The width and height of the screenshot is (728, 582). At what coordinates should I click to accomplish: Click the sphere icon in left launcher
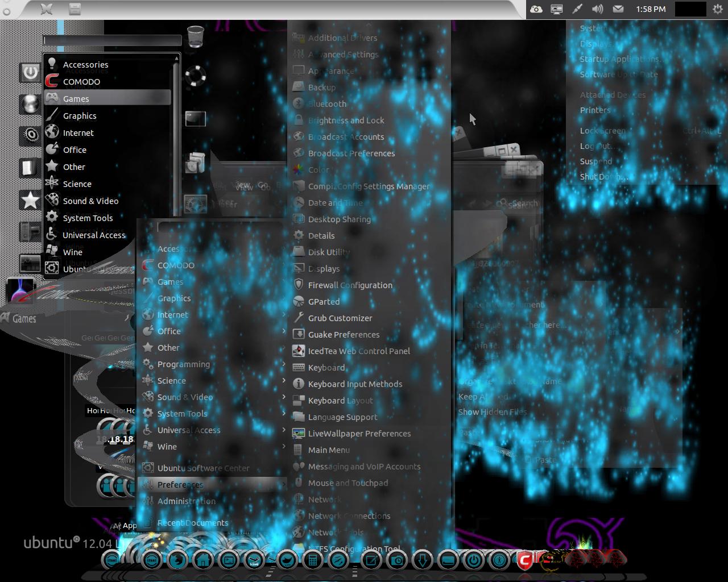30,104
